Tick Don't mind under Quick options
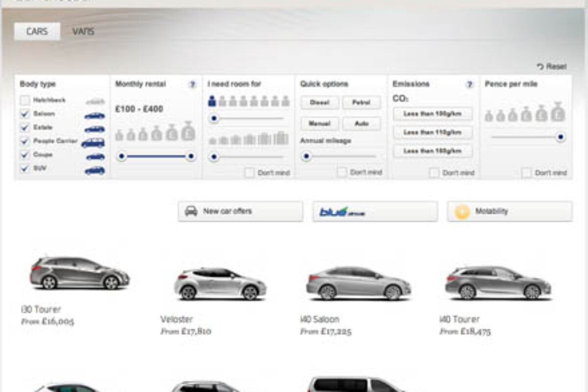Screen dimensions: 588x392 [x=342, y=172]
